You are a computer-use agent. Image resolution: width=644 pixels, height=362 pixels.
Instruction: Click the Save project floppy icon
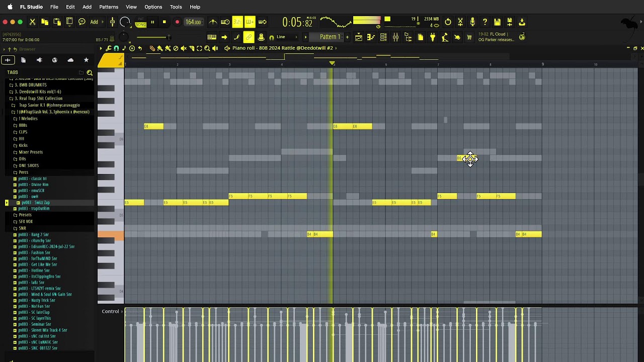pyautogui.click(x=497, y=22)
